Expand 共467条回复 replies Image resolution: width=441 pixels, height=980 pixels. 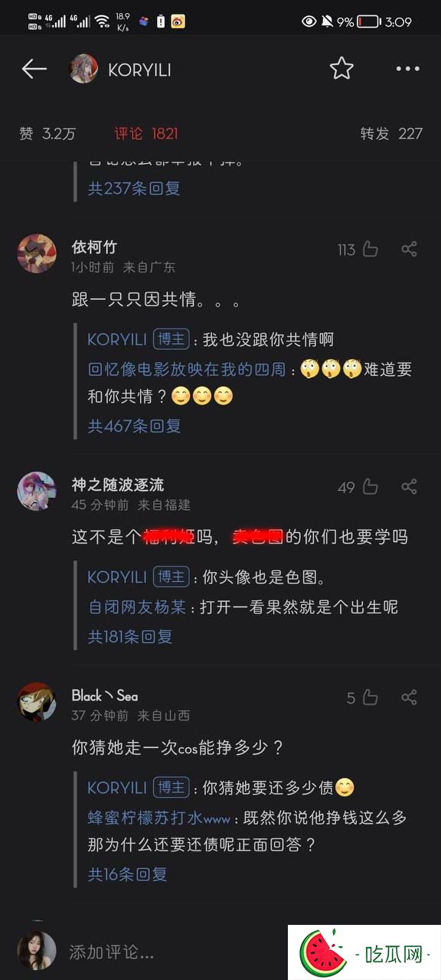134,426
